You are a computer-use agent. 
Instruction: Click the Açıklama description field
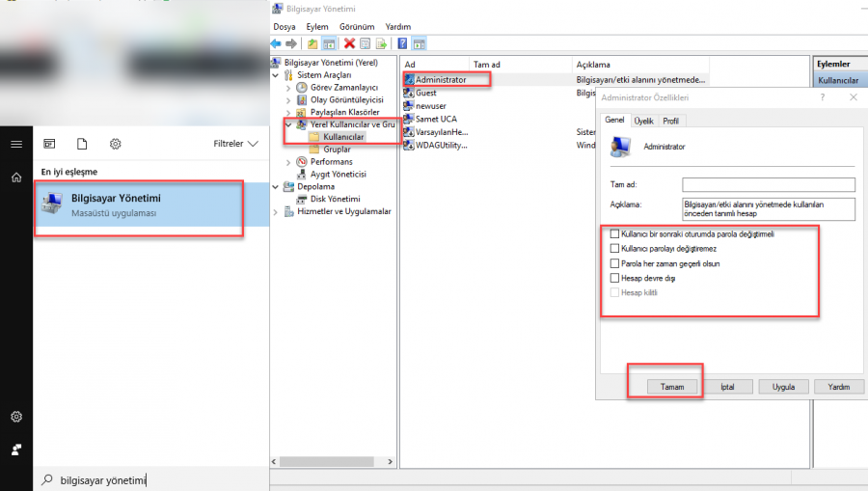click(x=769, y=208)
